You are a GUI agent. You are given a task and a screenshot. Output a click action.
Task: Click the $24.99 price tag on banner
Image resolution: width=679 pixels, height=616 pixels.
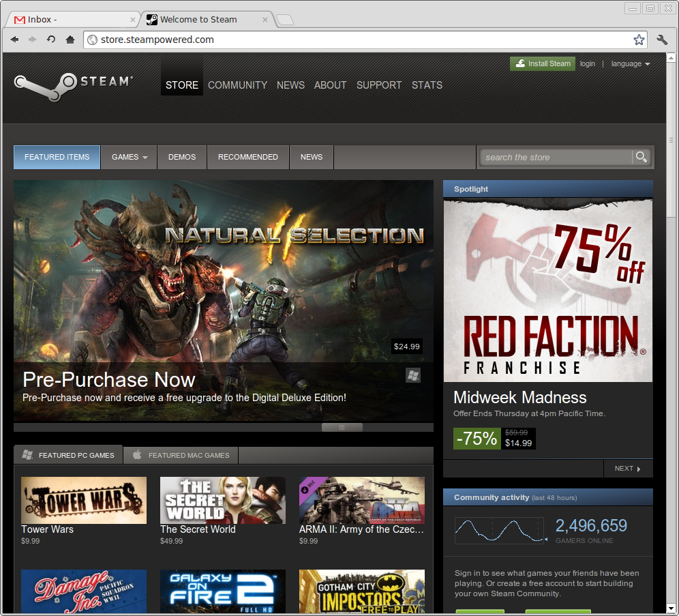pos(406,346)
